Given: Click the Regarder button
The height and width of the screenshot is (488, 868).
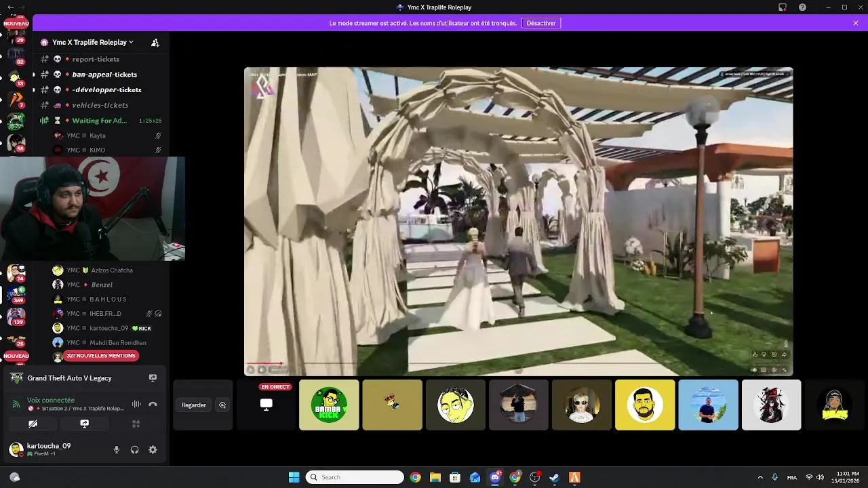Looking at the screenshot, I should 193,405.
